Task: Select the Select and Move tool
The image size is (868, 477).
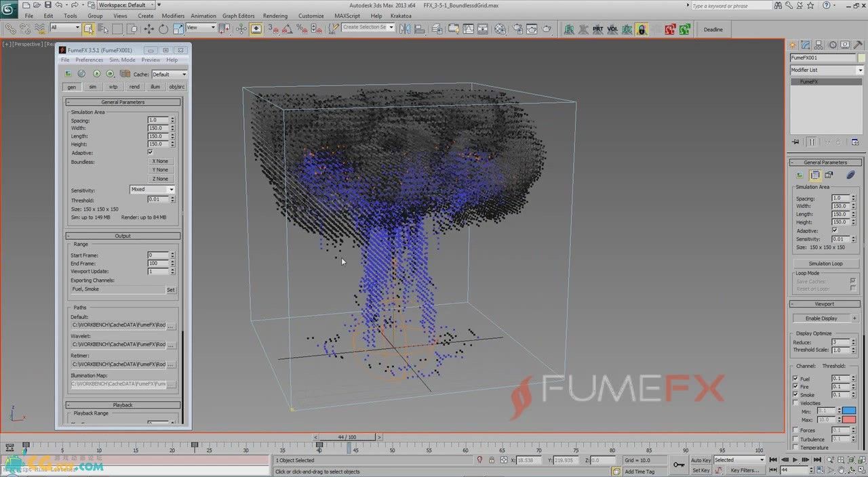Action: (149, 29)
